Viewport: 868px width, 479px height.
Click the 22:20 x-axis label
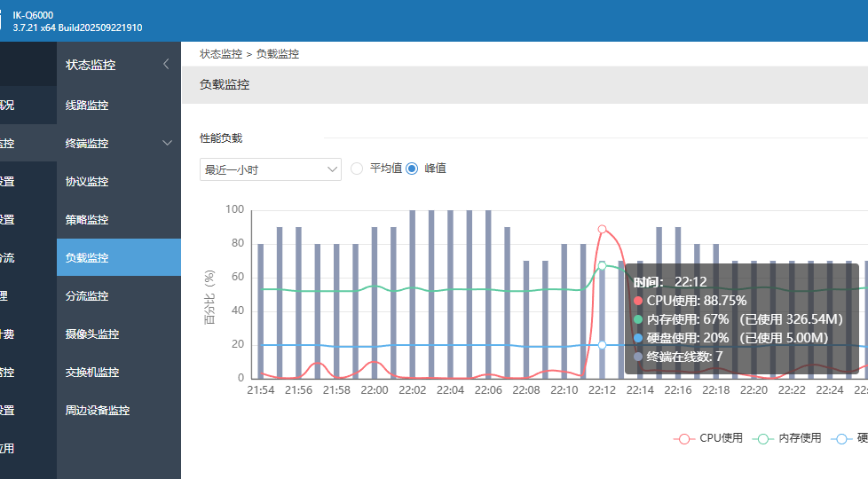[x=754, y=390]
